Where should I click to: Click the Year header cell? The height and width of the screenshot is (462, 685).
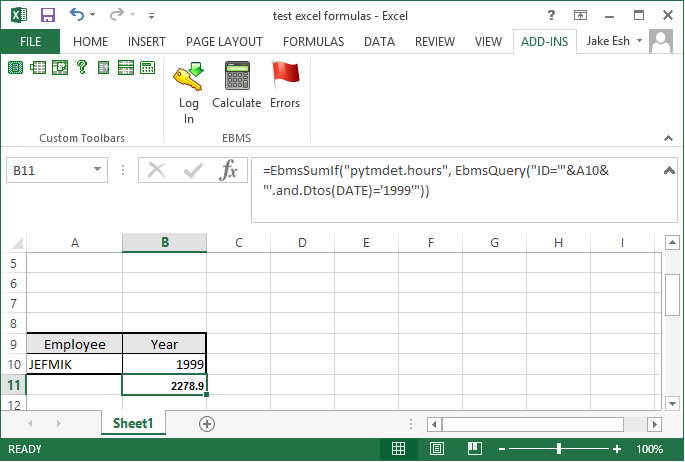(165, 345)
